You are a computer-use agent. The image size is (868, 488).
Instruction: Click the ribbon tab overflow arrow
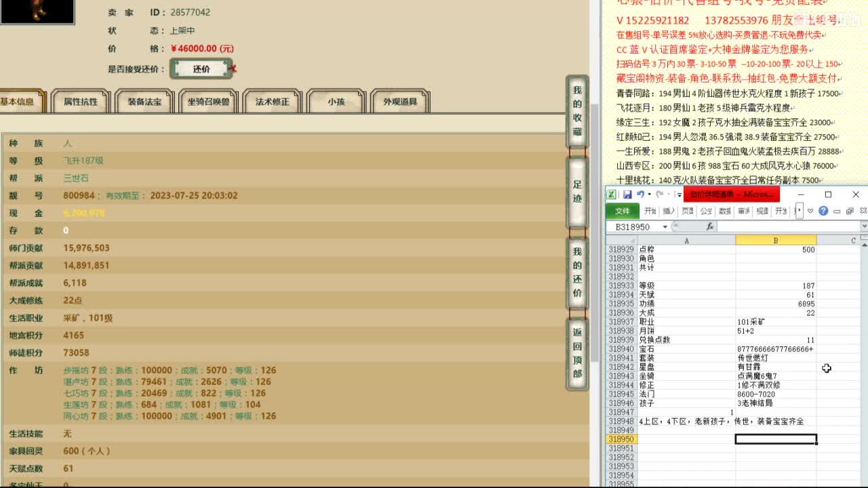(x=799, y=210)
